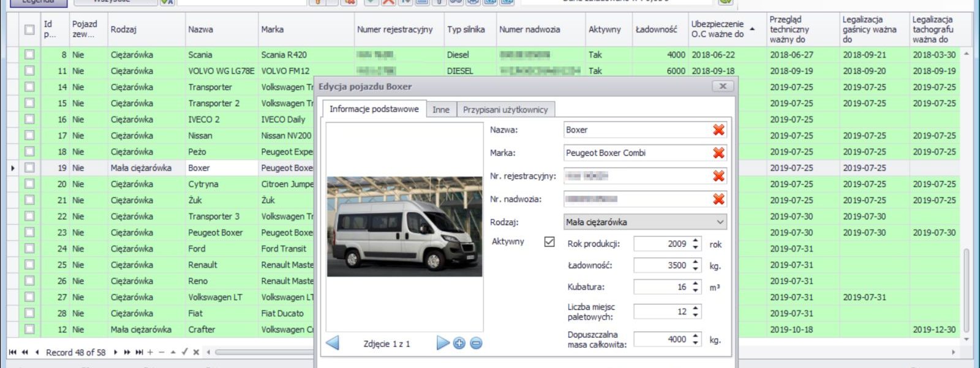
Task: Add a new vehicle photo with plus icon
Action: pyautogui.click(x=459, y=343)
